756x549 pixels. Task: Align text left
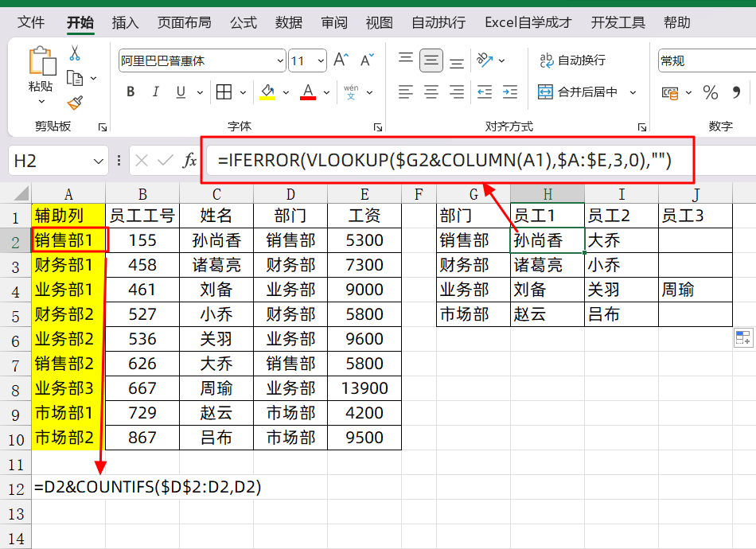click(x=406, y=91)
